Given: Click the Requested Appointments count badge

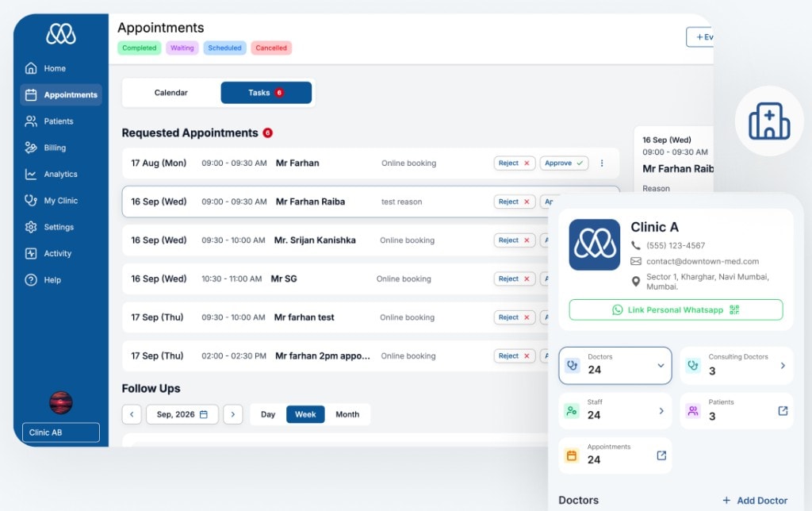Looking at the screenshot, I should (268, 133).
